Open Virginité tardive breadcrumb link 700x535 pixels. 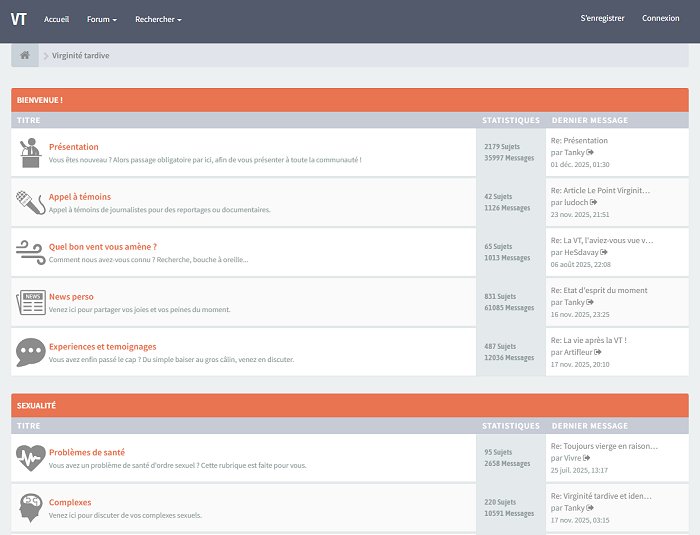[x=80, y=56]
